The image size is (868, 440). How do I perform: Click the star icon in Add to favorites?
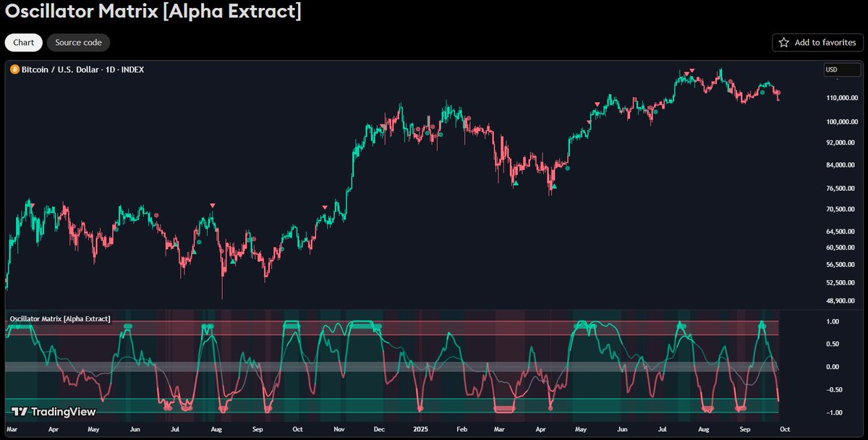tap(784, 43)
